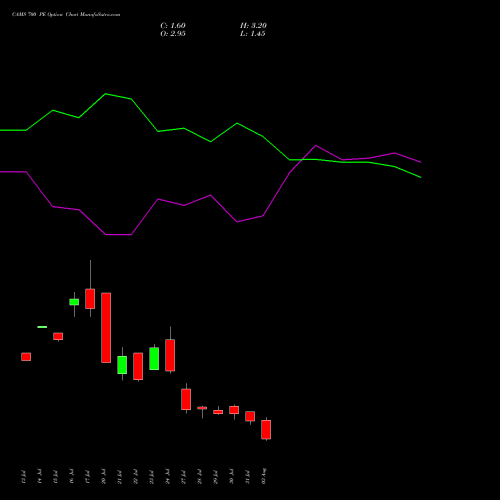Click the green candlestick for 21 Jul
Image resolution: width=500 pixels, height=500 pixels.
click(122, 365)
